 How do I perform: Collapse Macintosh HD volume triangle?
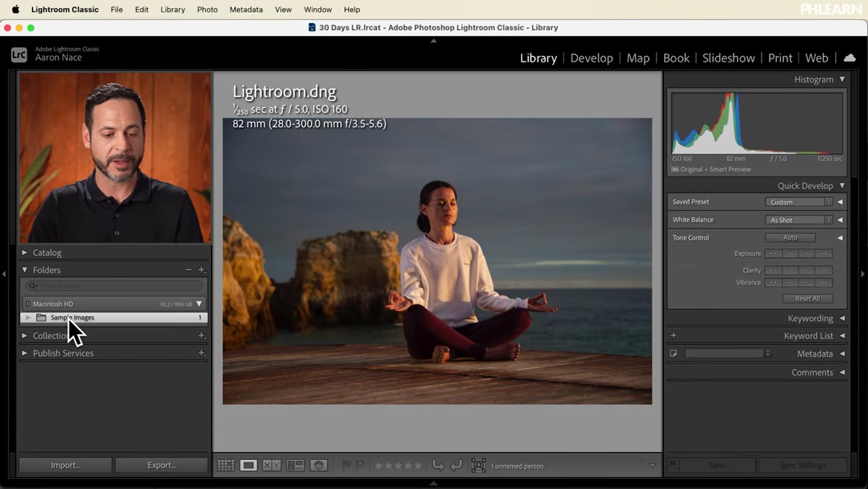(x=199, y=304)
